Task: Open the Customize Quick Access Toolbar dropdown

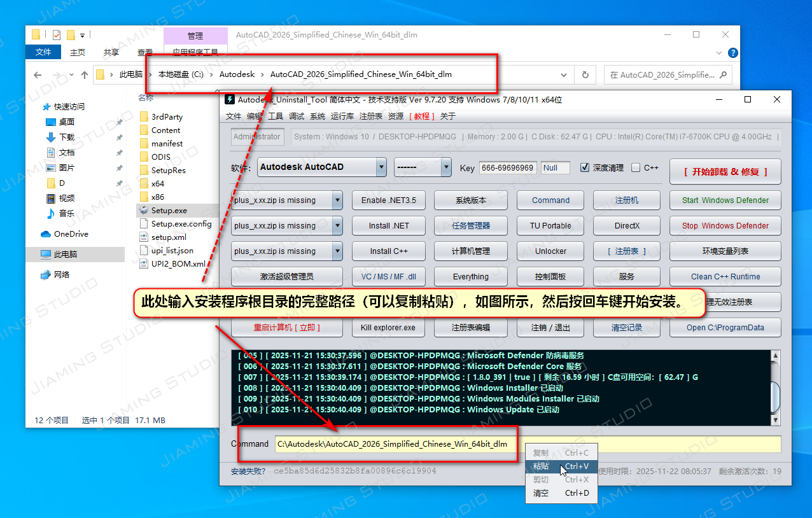Action: 83,34
